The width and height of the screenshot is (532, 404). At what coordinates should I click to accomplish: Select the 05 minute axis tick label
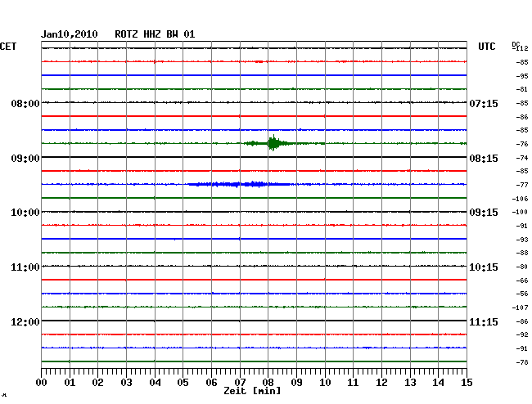(x=183, y=383)
